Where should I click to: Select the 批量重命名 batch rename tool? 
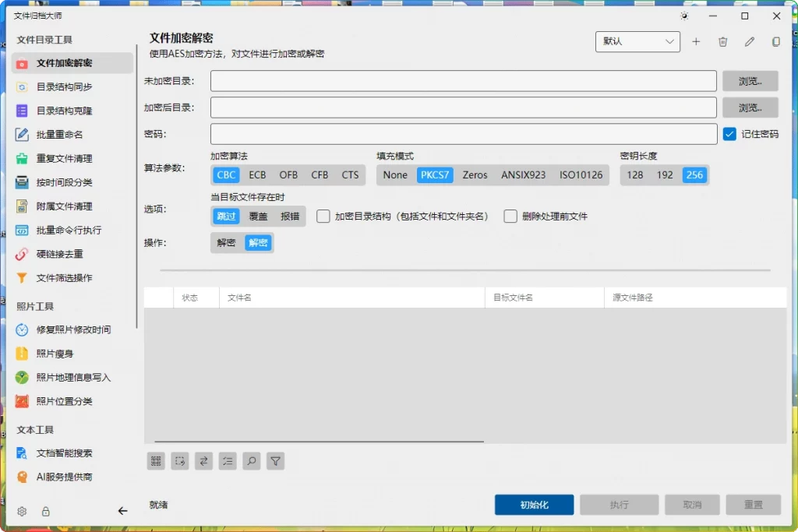pyautogui.click(x=61, y=134)
